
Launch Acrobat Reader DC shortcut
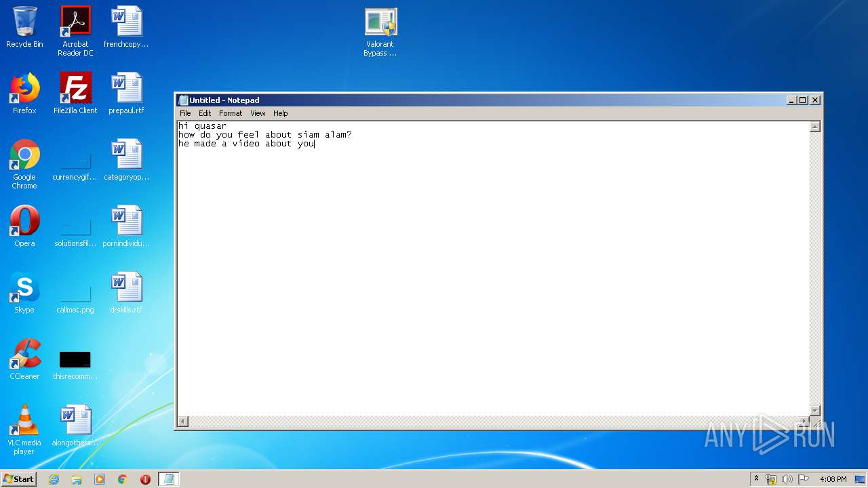(75, 31)
